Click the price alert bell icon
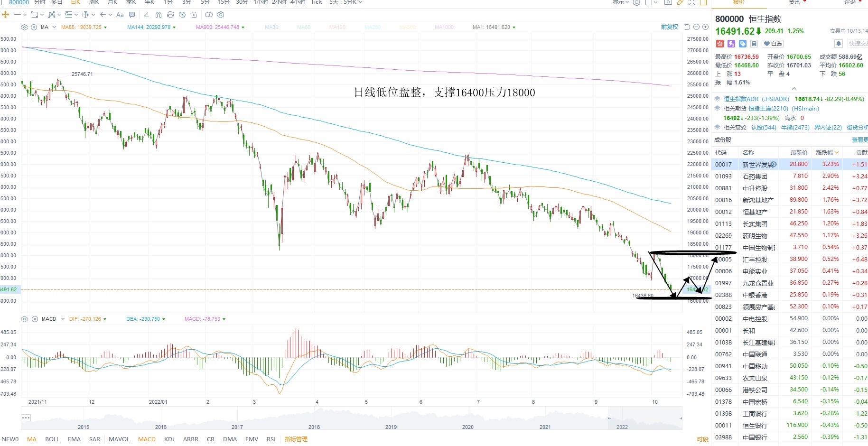This screenshot has height=446, width=868. (839, 44)
